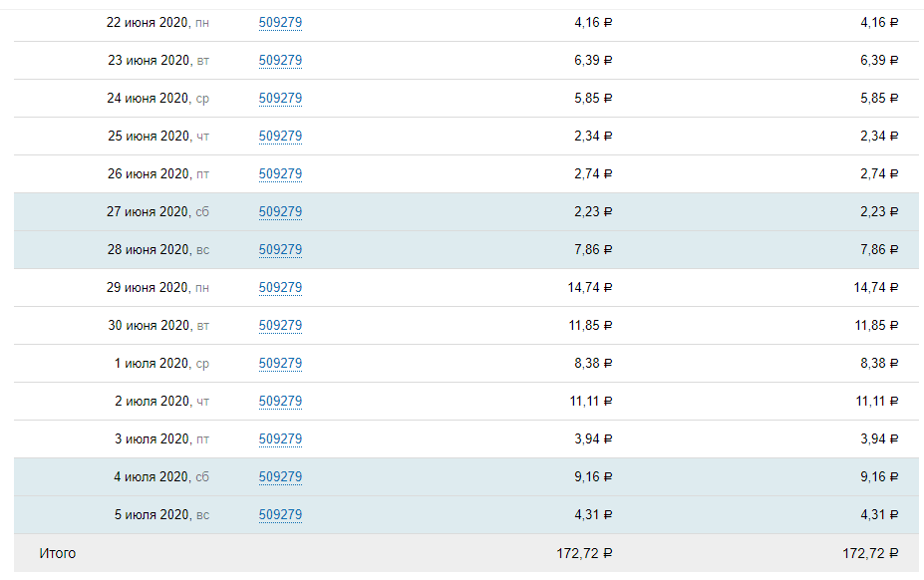The image size is (924, 580).
Task: Click 509279 link for Sunday 28 июня
Action: 280,250
